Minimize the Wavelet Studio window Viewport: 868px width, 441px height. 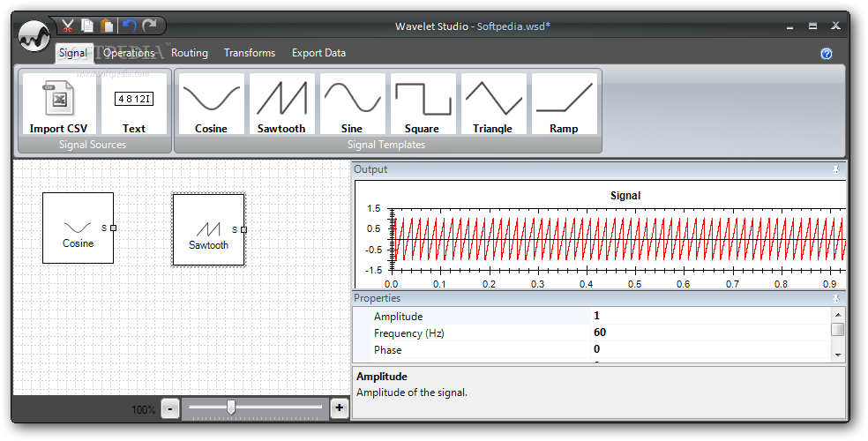point(790,26)
